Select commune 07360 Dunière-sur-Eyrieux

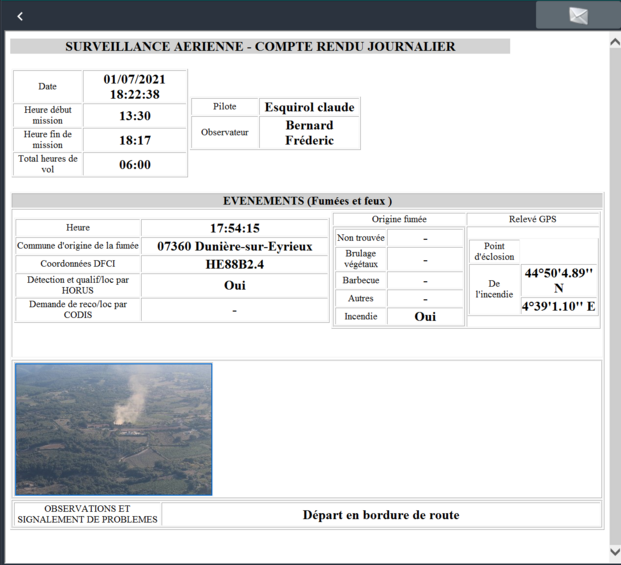[x=235, y=247]
